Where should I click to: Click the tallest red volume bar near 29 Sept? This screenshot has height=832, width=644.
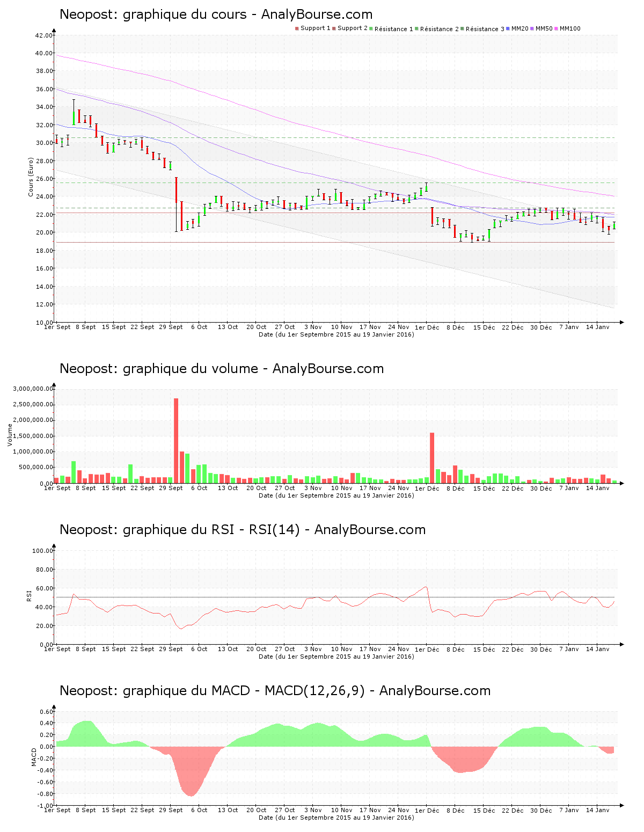coord(176,441)
